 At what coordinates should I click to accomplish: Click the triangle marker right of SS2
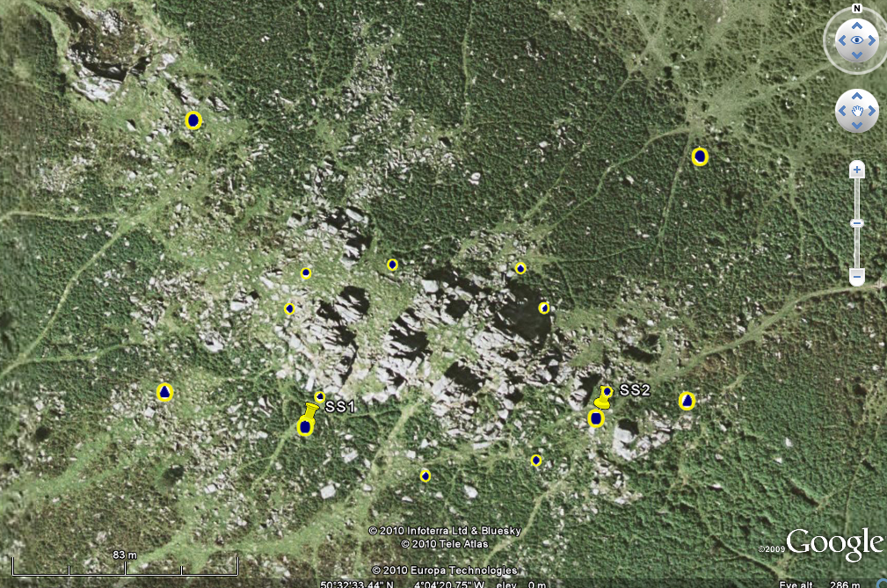687,401
